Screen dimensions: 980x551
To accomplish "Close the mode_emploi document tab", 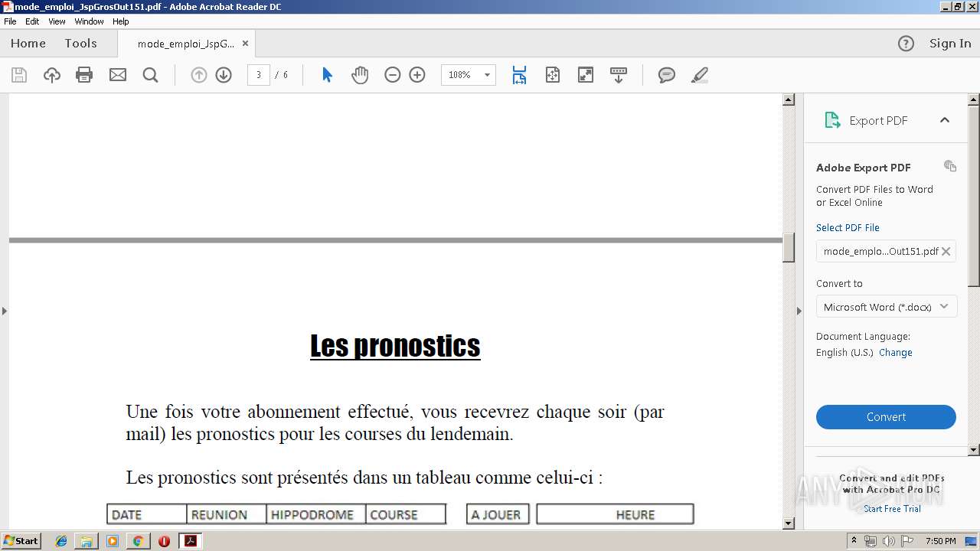I will point(245,44).
